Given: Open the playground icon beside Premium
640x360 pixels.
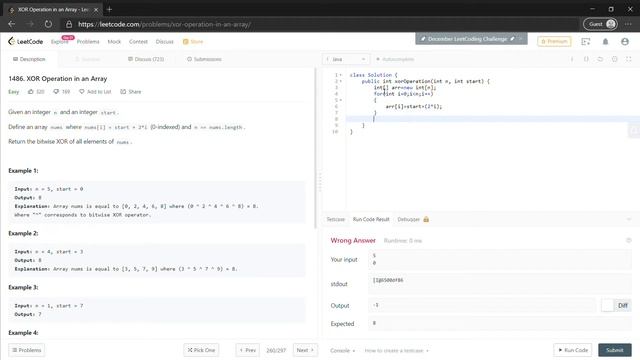Looking at the screenshot, I should point(586,42).
